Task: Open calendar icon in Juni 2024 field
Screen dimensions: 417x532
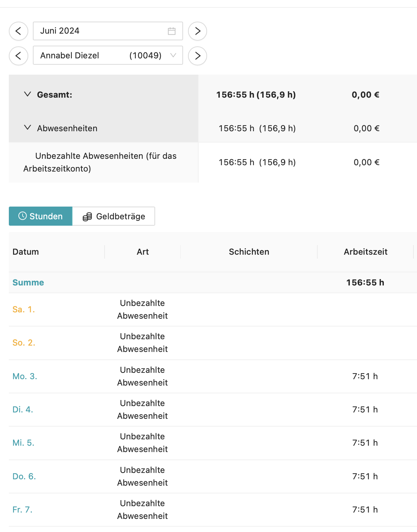Action: click(x=172, y=31)
